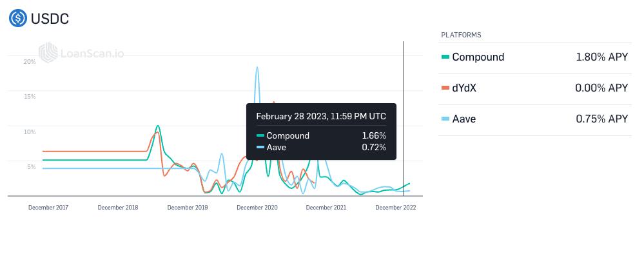Click the December 2019 axis label
Screen dimensions: 644x256
[188, 208]
